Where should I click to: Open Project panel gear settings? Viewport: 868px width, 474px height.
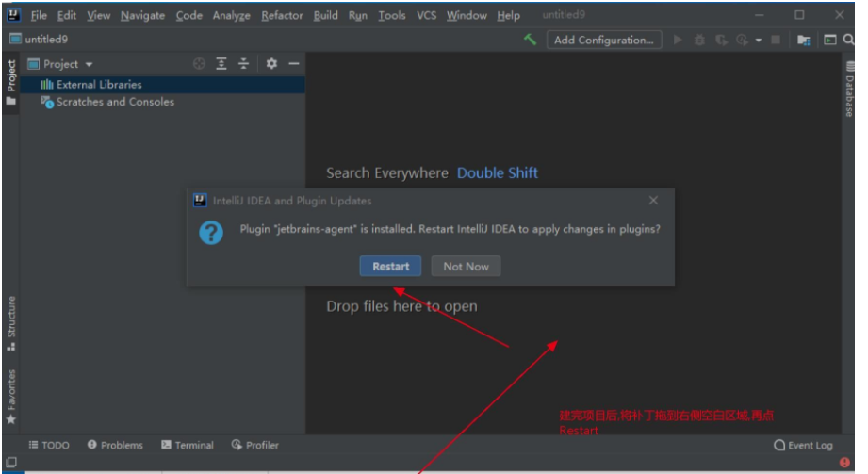click(271, 64)
